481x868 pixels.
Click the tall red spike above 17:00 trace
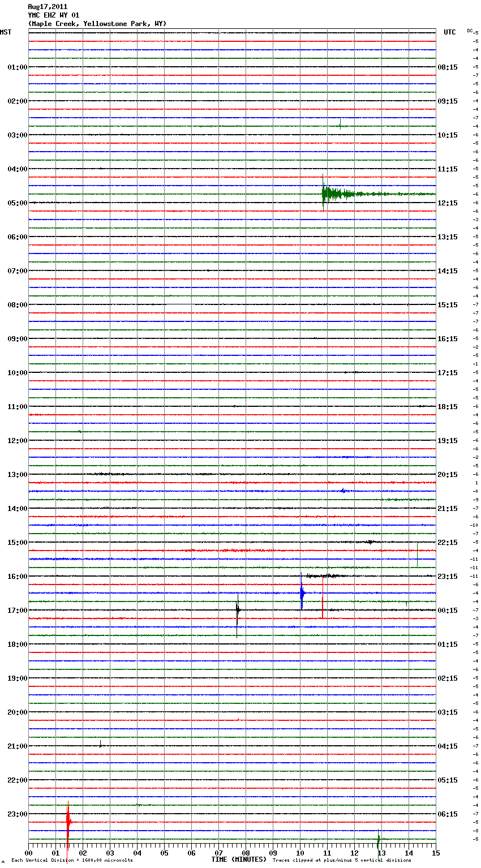point(323,597)
